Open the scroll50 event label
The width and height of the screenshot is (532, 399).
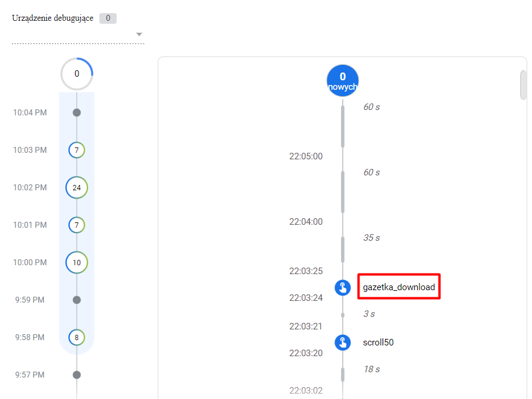378,343
